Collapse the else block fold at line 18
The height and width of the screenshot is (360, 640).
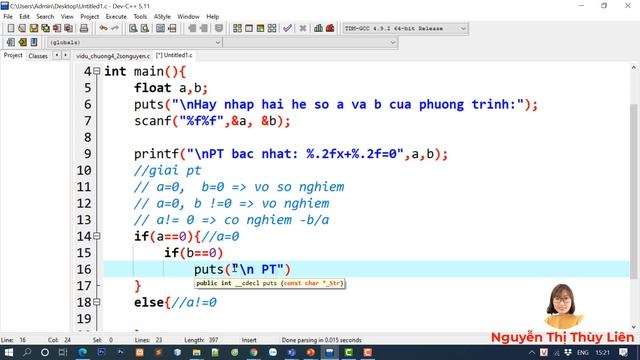96,302
